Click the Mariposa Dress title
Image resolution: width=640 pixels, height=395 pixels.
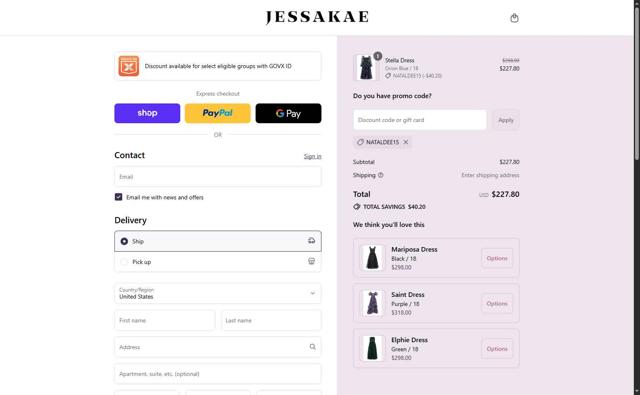click(x=414, y=249)
